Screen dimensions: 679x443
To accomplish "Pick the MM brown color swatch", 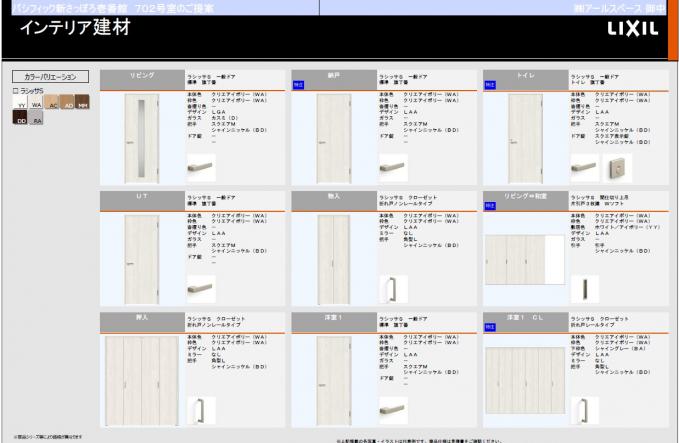I will [82, 102].
